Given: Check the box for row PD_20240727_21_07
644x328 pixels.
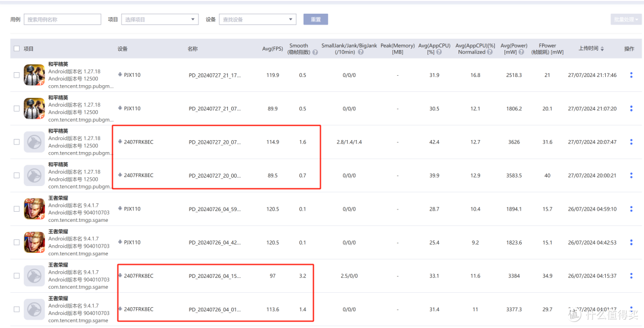Looking at the screenshot, I should pos(17,109).
